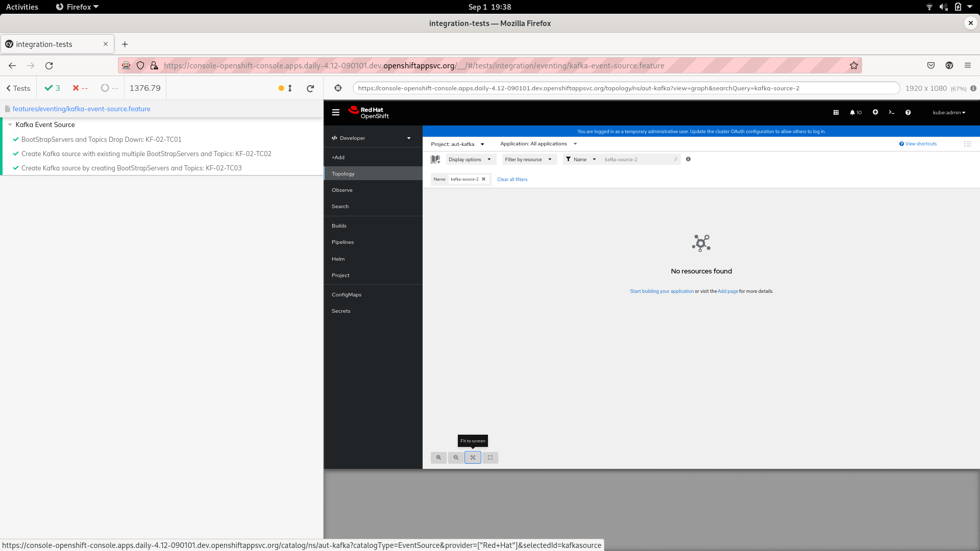Zoom in on the topology canvas

tap(438, 457)
